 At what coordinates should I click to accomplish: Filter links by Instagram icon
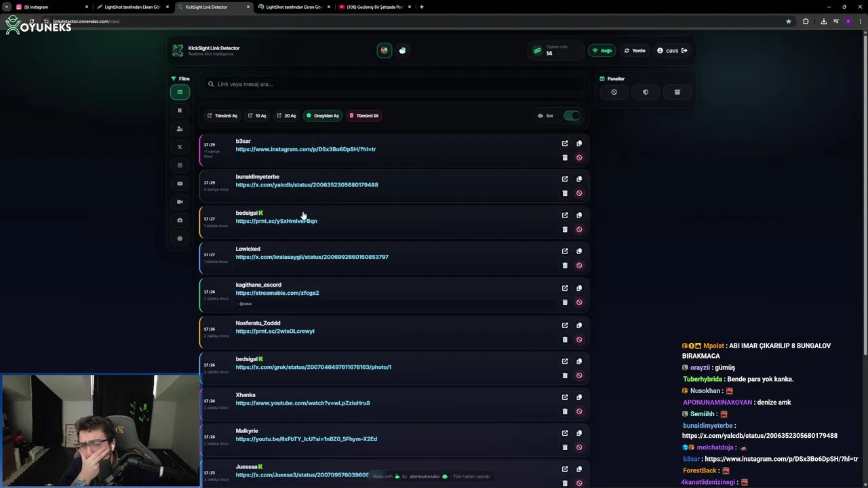[180, 165]
